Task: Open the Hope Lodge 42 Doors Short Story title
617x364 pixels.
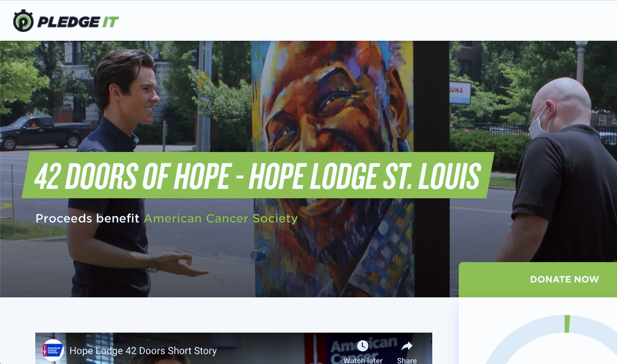Action: [x=143, y=351]
